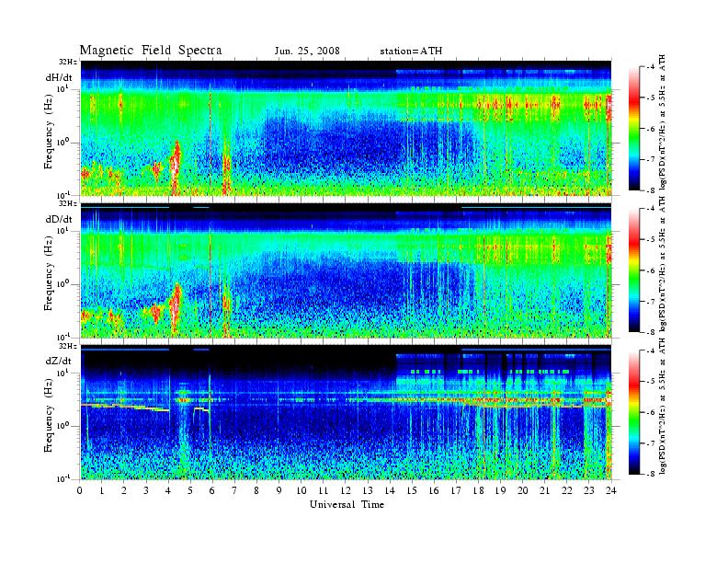The height and width of the screenshot is (563, 728).
Task: Select the dZ/dt panel label
Action: (x=59, y=361)
